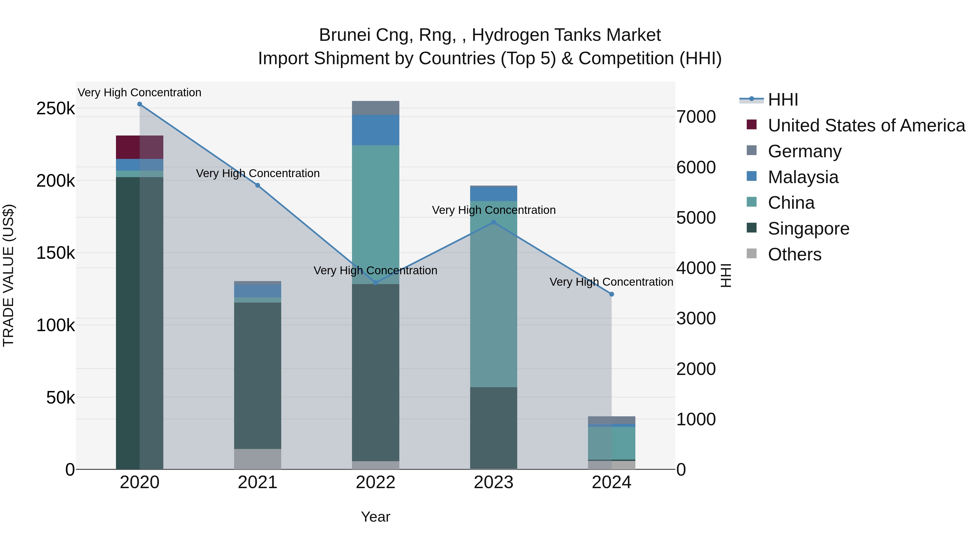Click the HHI line marker for 2020

[x=140, y=104]
